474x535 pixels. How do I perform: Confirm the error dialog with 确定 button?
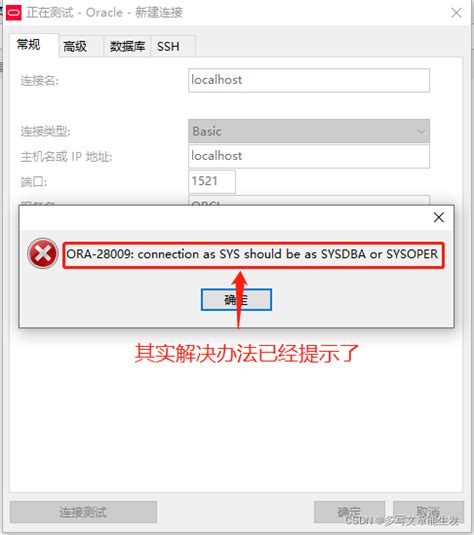click(x=236, y=300)
